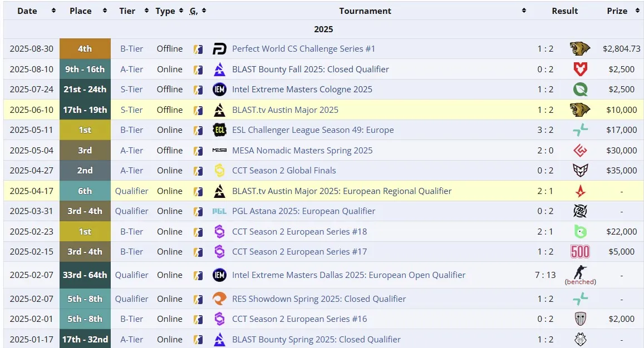Open MESA Nomadic Masters Spring 2025
Screen dimensions: 644x348
pos(302,151)
